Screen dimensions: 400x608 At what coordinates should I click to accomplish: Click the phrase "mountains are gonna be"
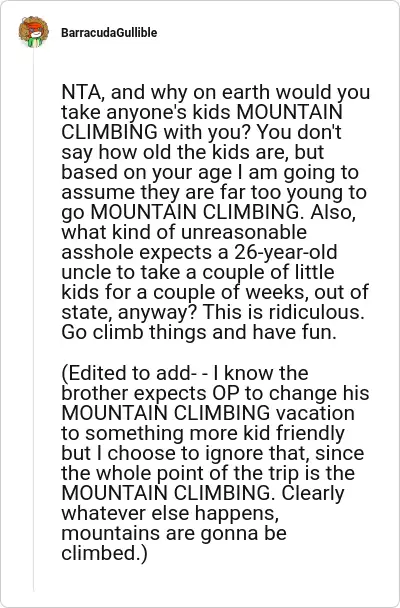(174, 533)
